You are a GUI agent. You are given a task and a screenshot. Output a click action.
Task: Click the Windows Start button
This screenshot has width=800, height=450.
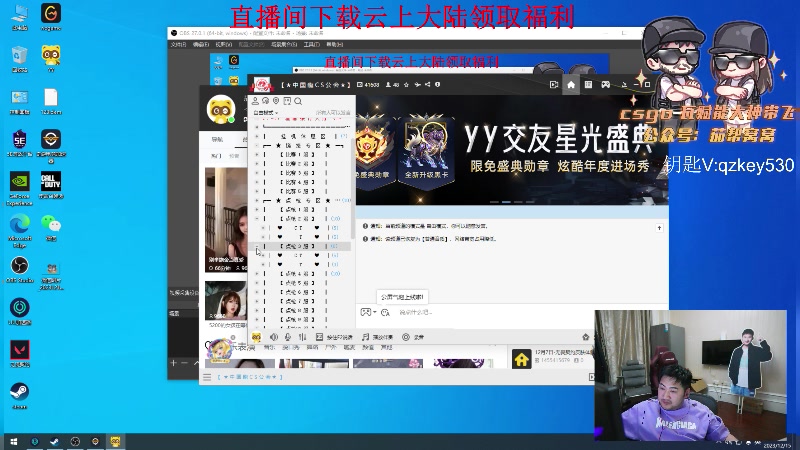pos(14,442)
